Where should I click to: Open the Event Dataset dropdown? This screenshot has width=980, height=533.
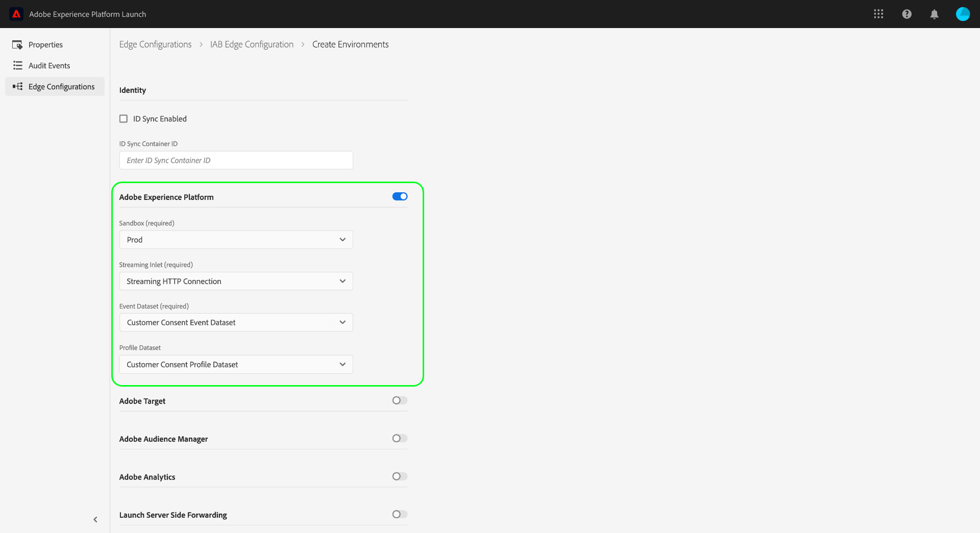[x=236, y=322]
